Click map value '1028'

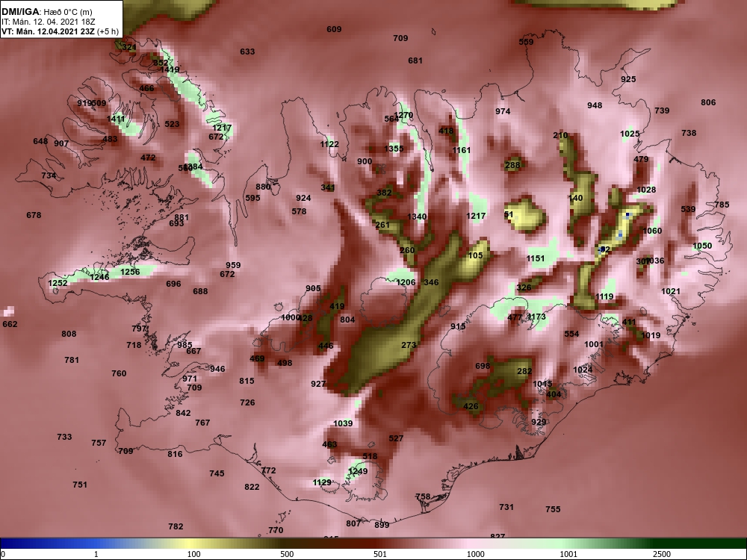pos(646,190)
